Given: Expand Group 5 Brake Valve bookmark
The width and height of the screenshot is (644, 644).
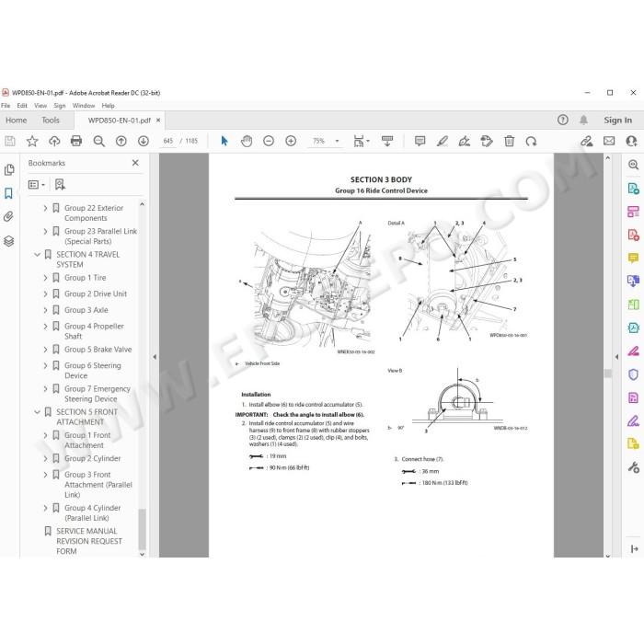Looking at the screenshot, I should coord(46,350).
